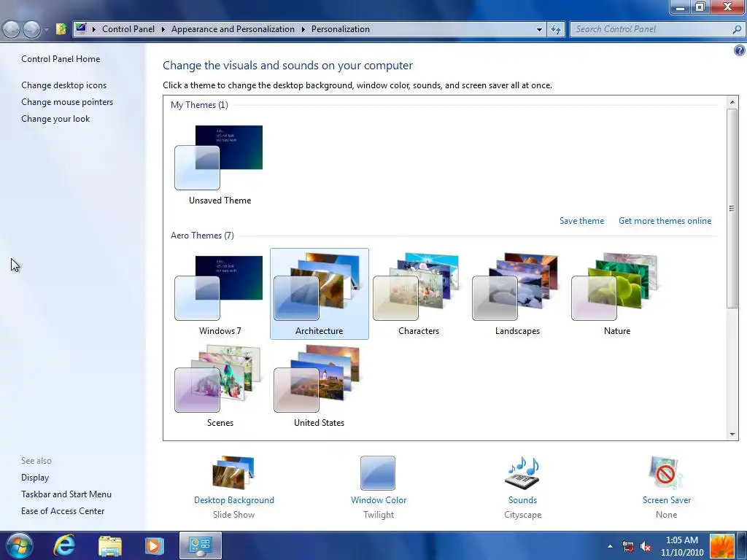Click the muted volume tray icon

pos(646,546)
